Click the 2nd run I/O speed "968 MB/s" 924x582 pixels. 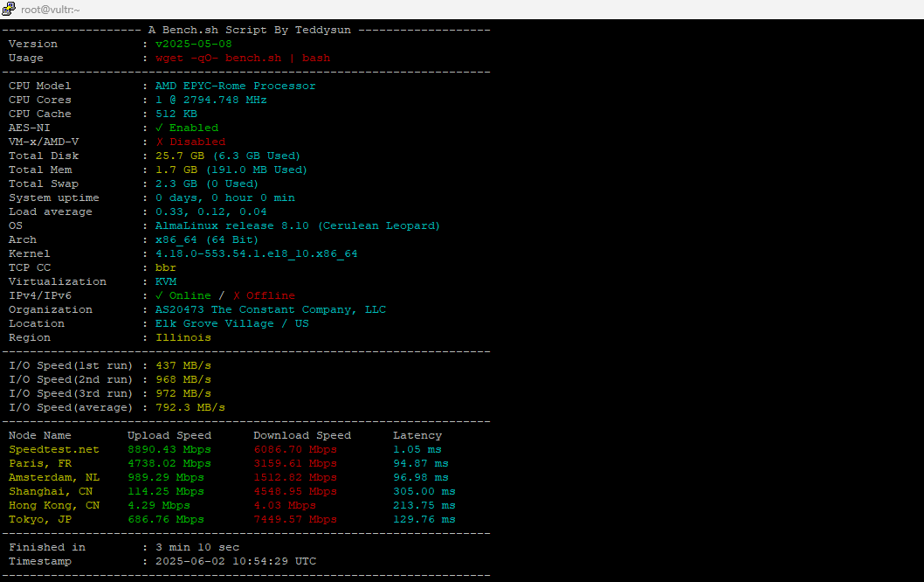183,380
